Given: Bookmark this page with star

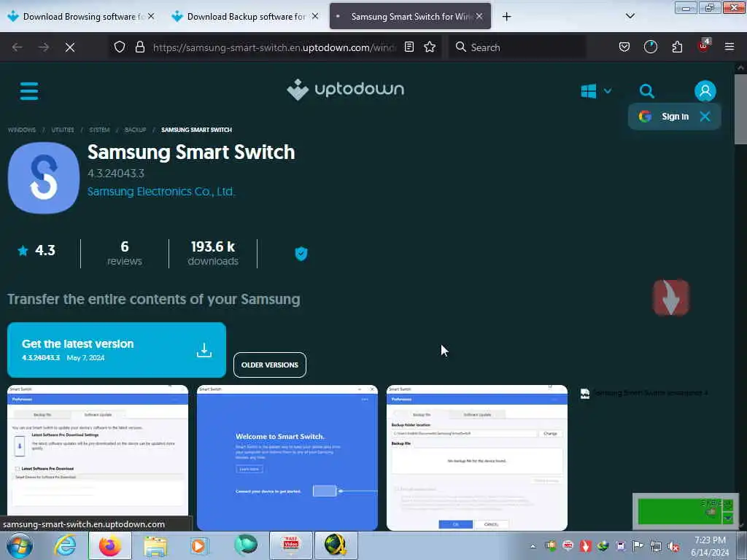Looking at the screenshot, I should pos(430,47).
